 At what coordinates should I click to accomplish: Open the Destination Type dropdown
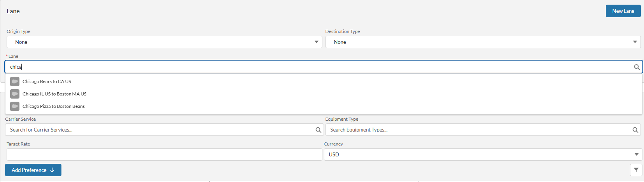pos(483,42)
